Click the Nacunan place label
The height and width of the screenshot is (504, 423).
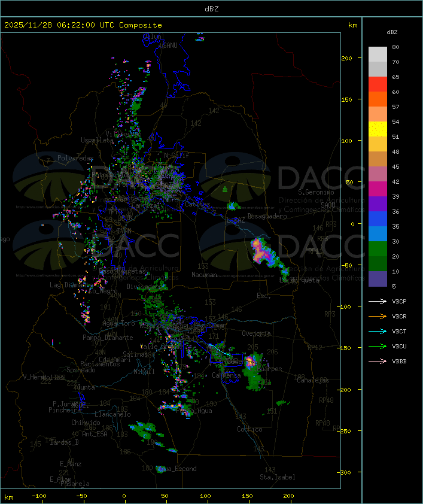click(204, 275)
